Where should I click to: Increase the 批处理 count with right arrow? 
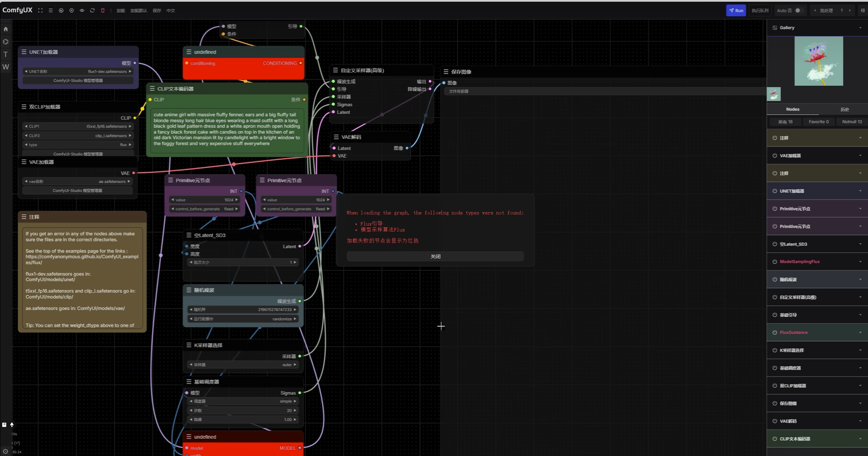(x=850, y=11)
